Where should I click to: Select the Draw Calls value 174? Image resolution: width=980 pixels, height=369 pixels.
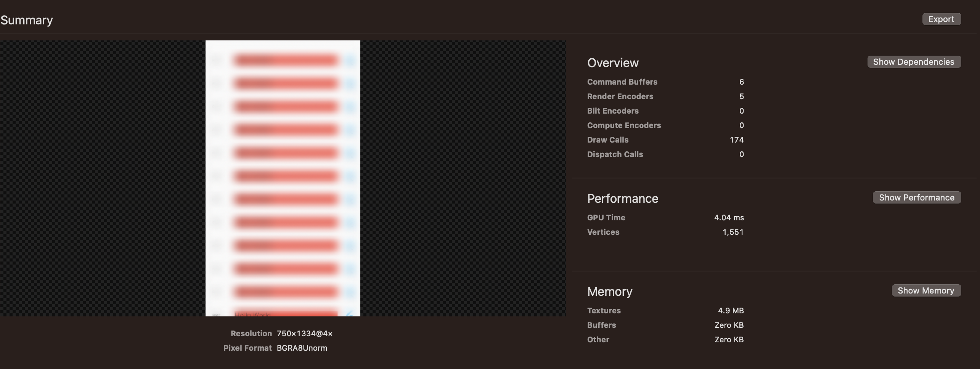point(737,140)
